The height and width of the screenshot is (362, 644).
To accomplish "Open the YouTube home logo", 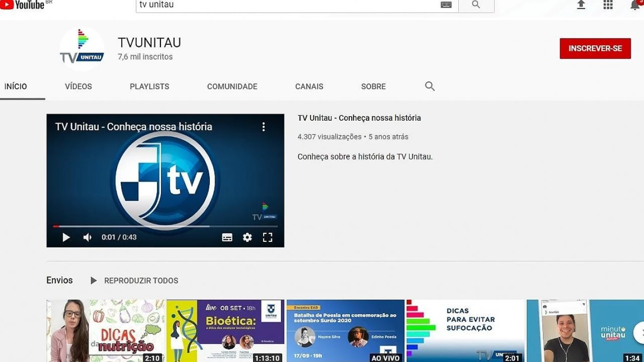I will [x=22, y=4].
